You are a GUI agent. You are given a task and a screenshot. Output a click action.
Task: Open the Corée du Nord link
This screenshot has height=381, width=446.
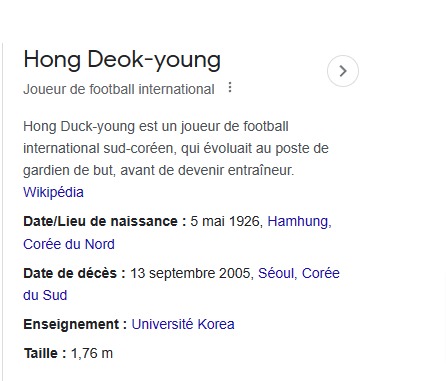(69, 244)
